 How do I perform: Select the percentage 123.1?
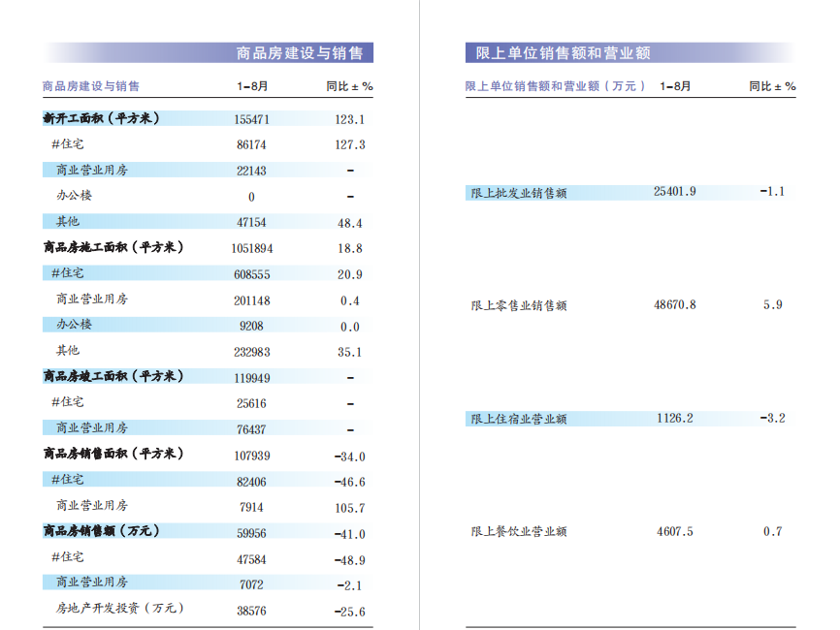point(350,119)
